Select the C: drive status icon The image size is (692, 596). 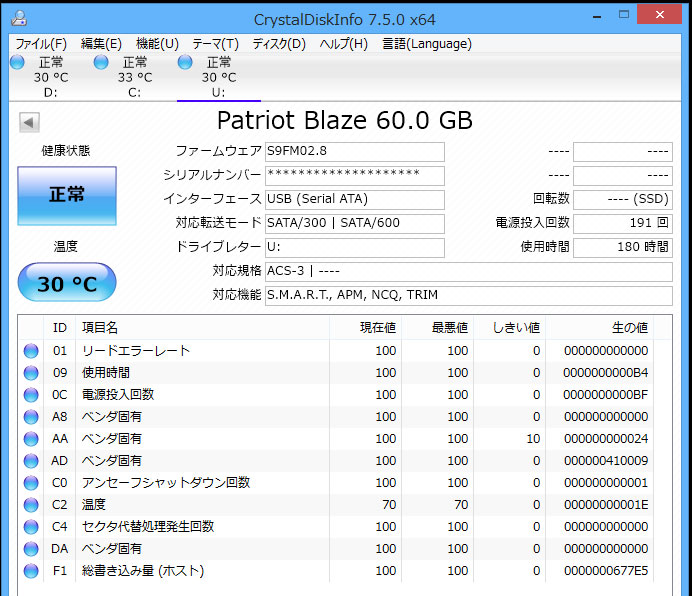pyautogui.click(x=101, y=62)
